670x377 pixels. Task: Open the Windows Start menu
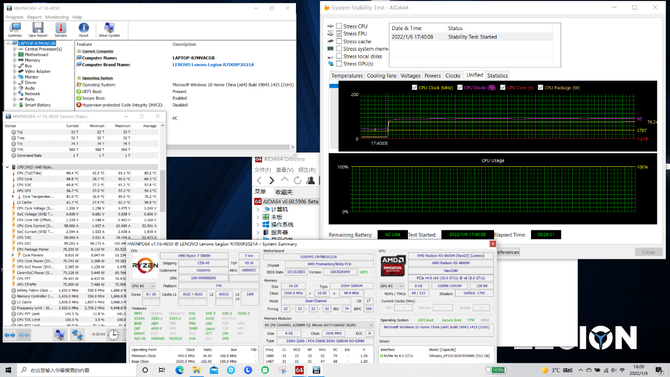[8, 370]
